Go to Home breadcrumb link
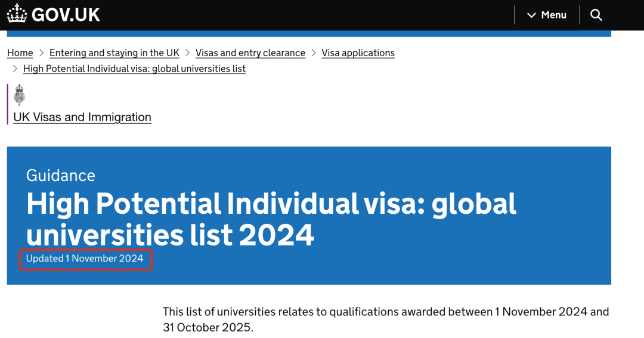Viewport: 644px width, 338px height. pyautogui.click(x=20, y=53)
